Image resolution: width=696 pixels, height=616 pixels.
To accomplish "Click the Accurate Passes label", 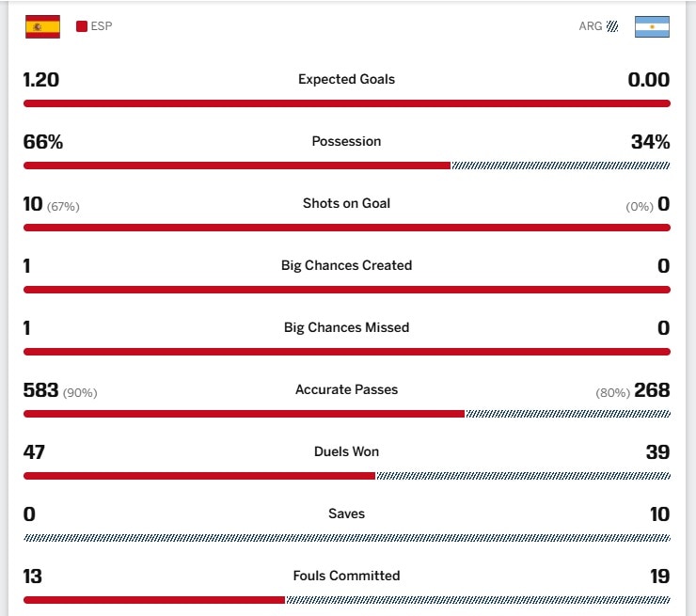I will click(x=347, y=389).
